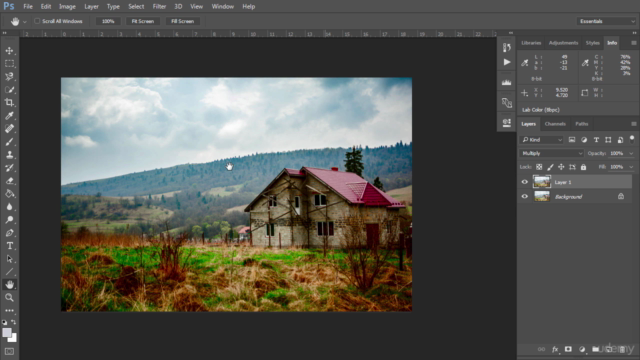This screenshot has height=360, width=640.
Task: Open the Info panel flyout menu
Action: pyautogui.click(x=633, y=43)
